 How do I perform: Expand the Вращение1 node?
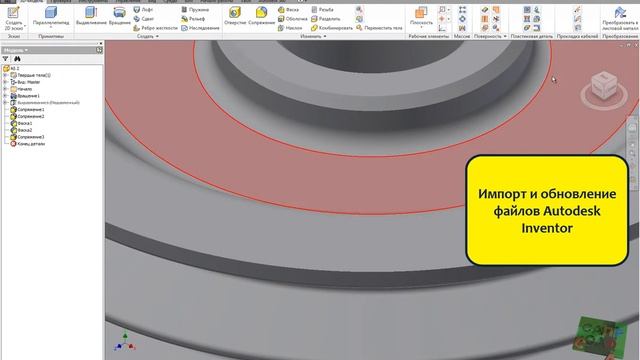[x=6, y=96]
